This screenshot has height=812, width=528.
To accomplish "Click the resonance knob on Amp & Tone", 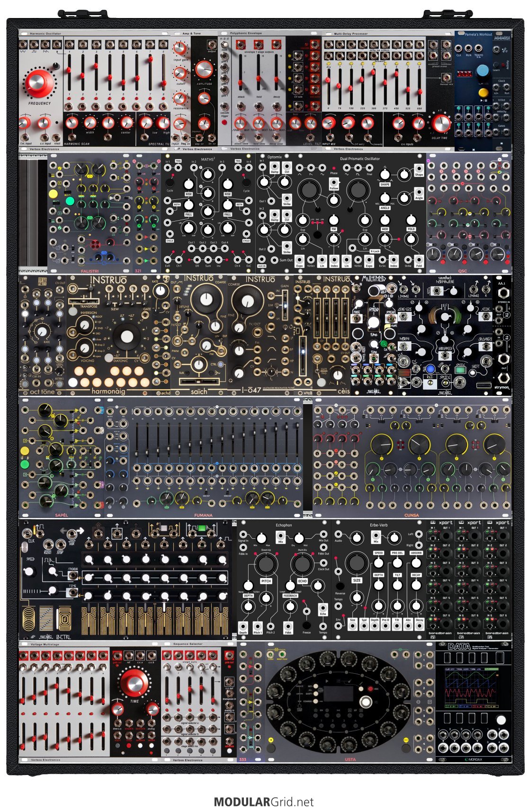I will click(x=179, y=98).
